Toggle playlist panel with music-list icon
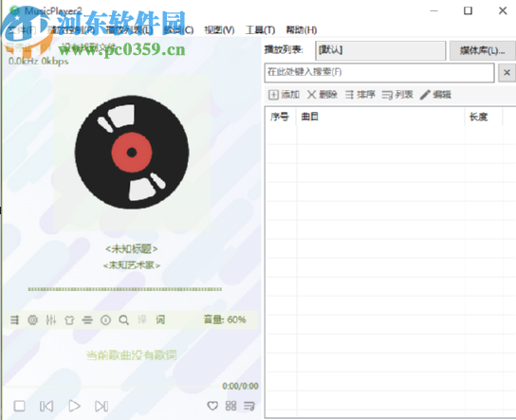The width and height of the screenshot is (516, 420). point(249,406)
